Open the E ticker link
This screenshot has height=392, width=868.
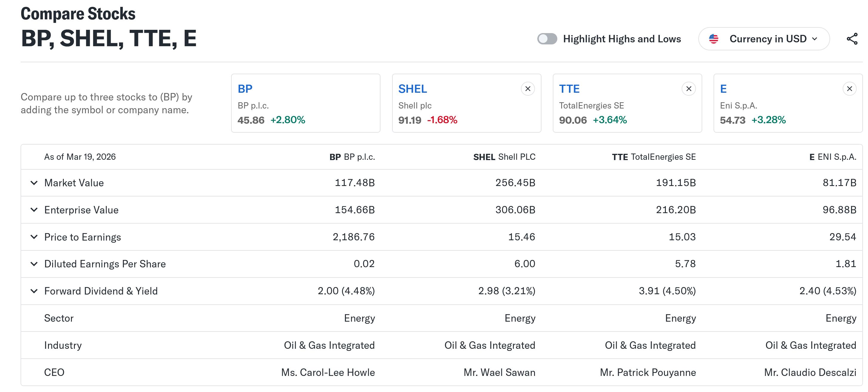pyautogui.click(x=723, y=89)
